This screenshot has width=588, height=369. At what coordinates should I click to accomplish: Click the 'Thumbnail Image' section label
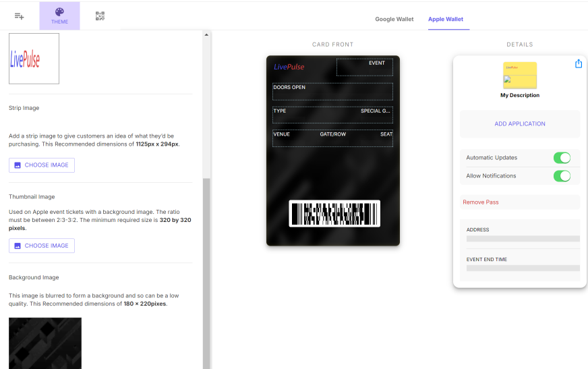click(32, 197)
